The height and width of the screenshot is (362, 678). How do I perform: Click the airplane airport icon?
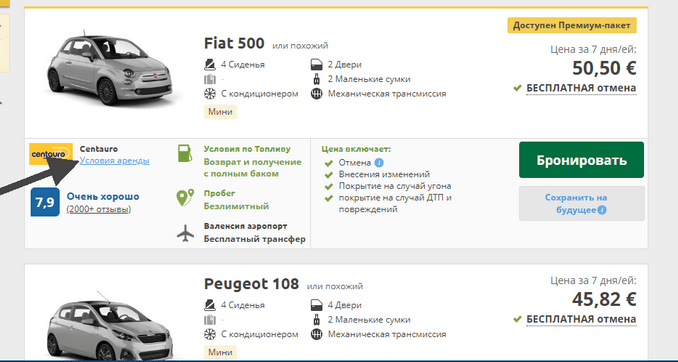coord(185,234)
